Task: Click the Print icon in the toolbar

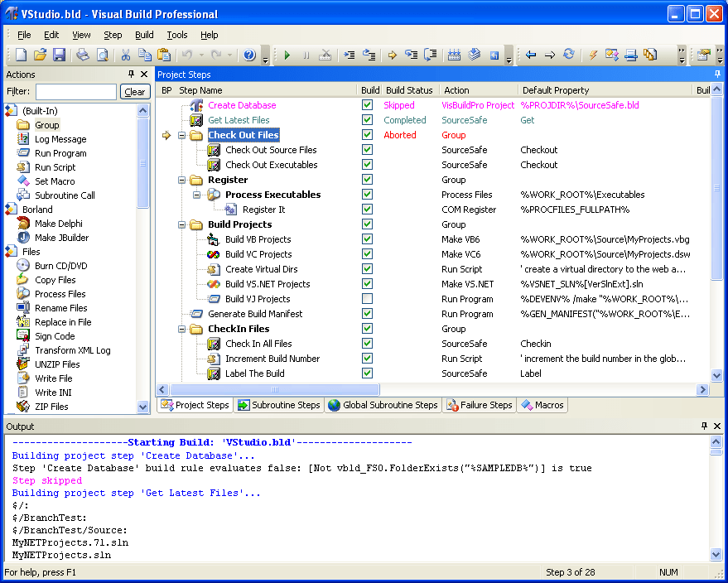Action: coord(83,55)
